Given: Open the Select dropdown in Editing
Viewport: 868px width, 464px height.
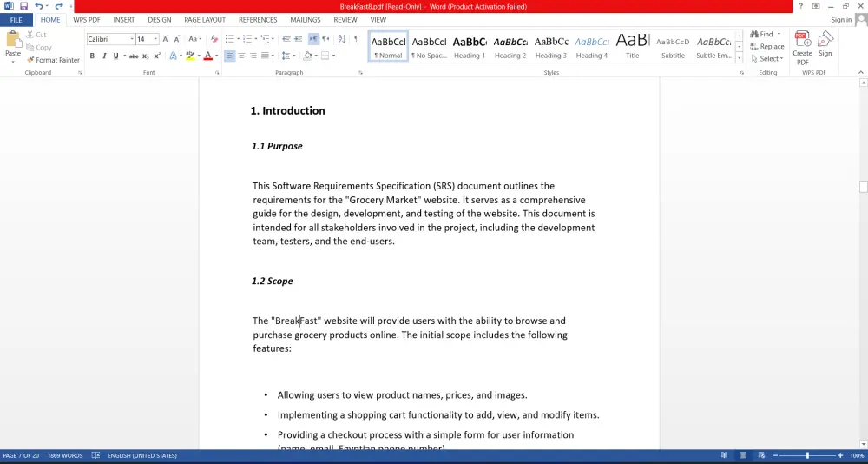Looking at the screenshot, I should pyautogui.click(x=767, y=59).
